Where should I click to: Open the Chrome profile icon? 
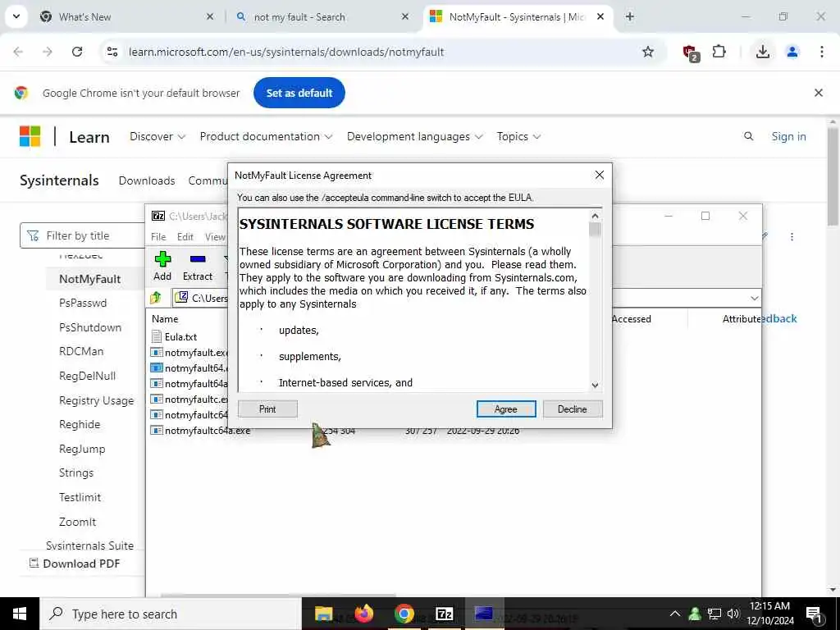coord(792,52)
